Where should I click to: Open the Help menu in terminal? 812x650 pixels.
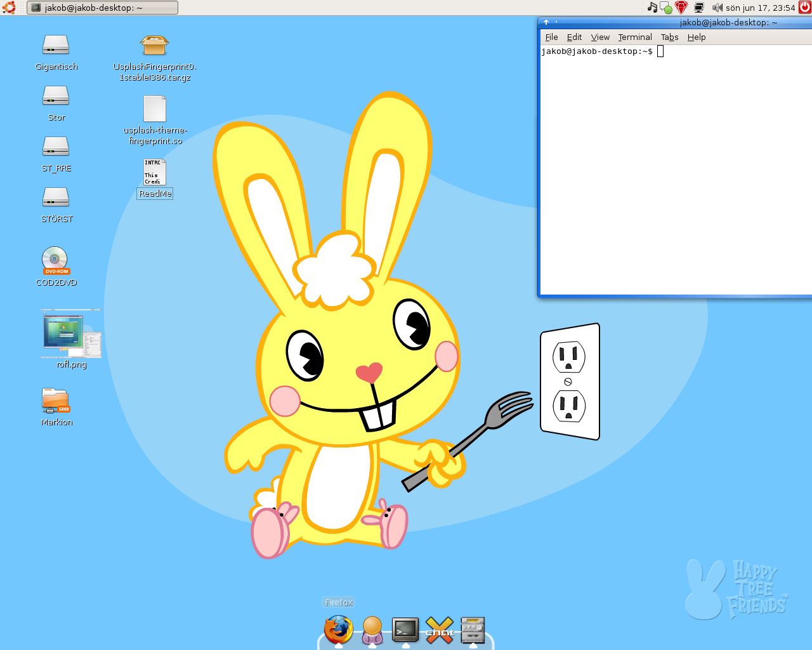click(x=697, y=37)
